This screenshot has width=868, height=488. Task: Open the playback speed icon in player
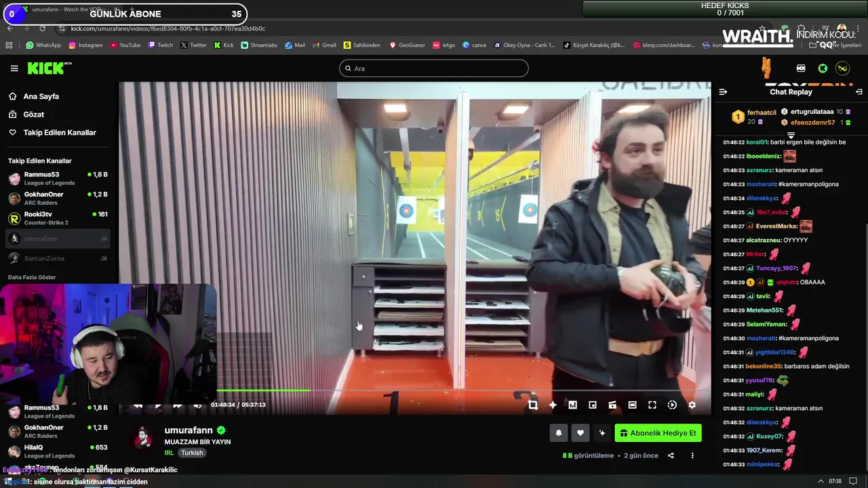(x=672, y=405)
